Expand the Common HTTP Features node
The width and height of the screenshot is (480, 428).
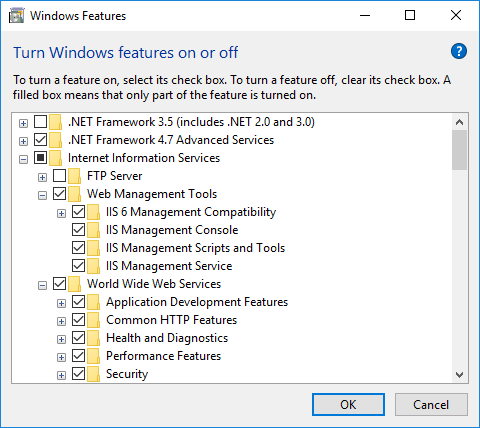(61, 322)
